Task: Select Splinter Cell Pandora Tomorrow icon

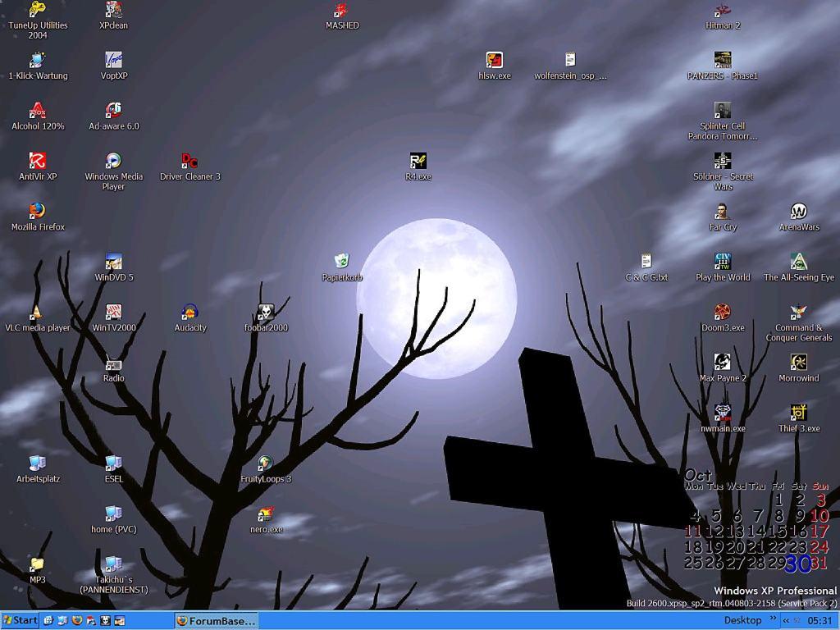Action: click(723, 121)
